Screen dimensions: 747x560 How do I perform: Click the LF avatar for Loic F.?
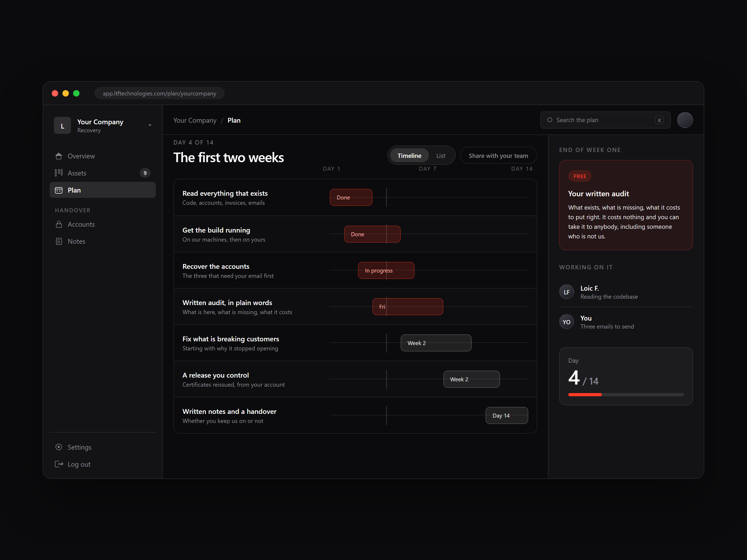[x=566, y=292]
